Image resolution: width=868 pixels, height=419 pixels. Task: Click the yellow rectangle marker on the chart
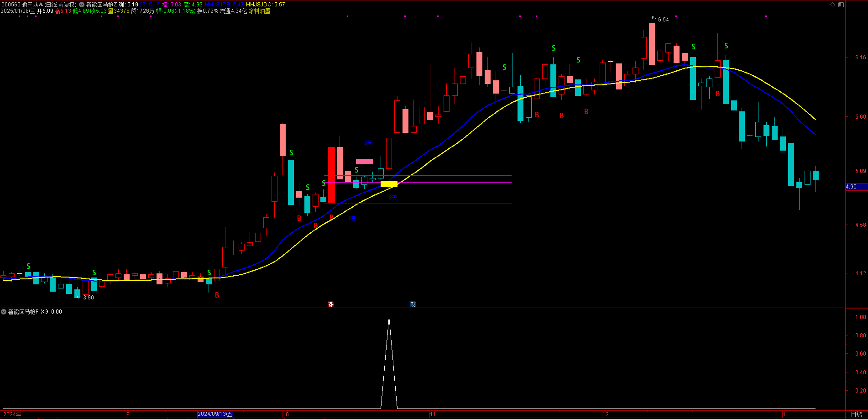coord(389,184)
